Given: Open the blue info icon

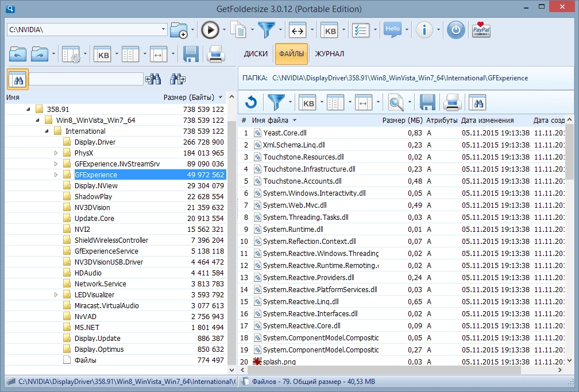Looking at the screenshot, I should (x=424, y=30).
